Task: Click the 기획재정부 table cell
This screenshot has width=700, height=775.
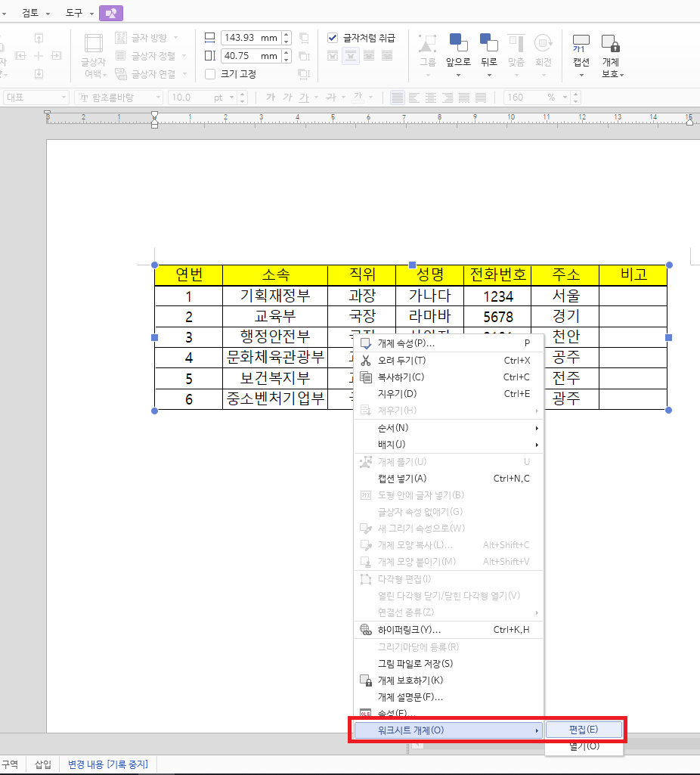Action: [x=275, y=296]
